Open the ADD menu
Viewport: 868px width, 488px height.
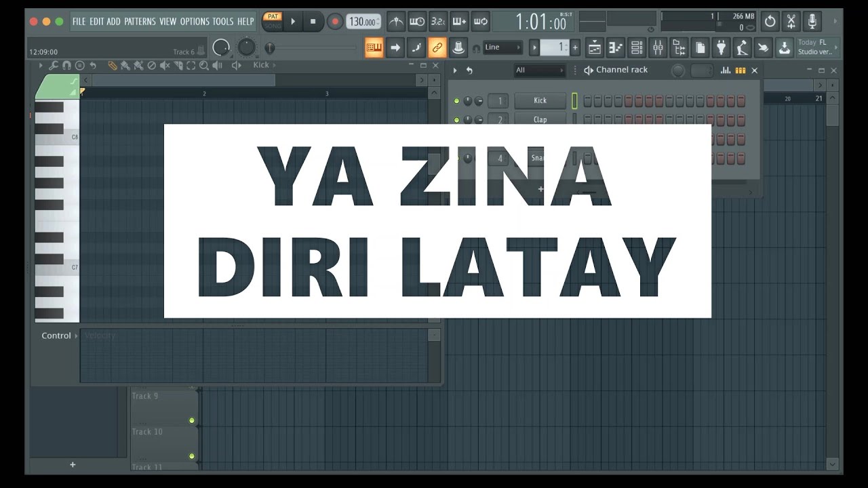click(114, 22)
